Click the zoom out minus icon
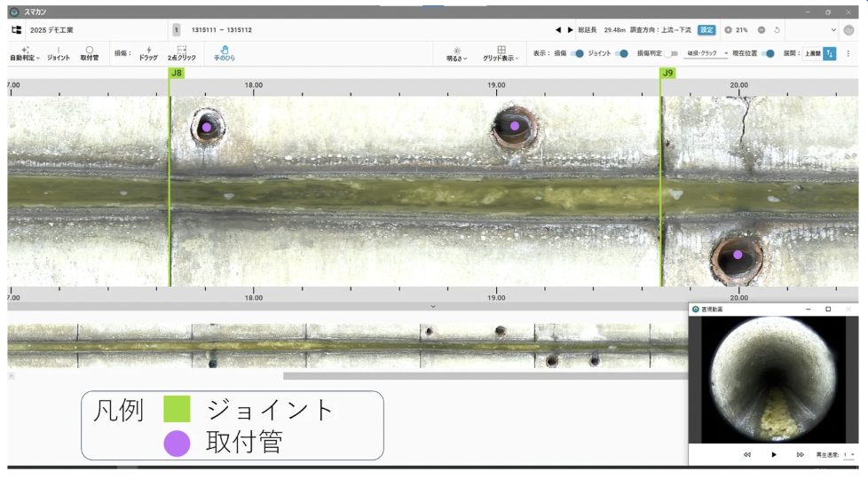This screenshot has height=479, width=868. pos(761,30)
